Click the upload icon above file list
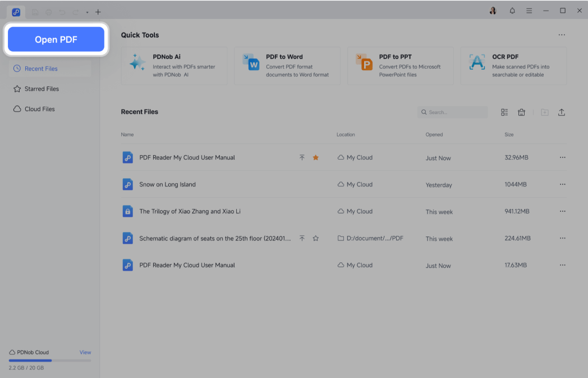The width and height of the screenshot is (588, 378). 562,112
